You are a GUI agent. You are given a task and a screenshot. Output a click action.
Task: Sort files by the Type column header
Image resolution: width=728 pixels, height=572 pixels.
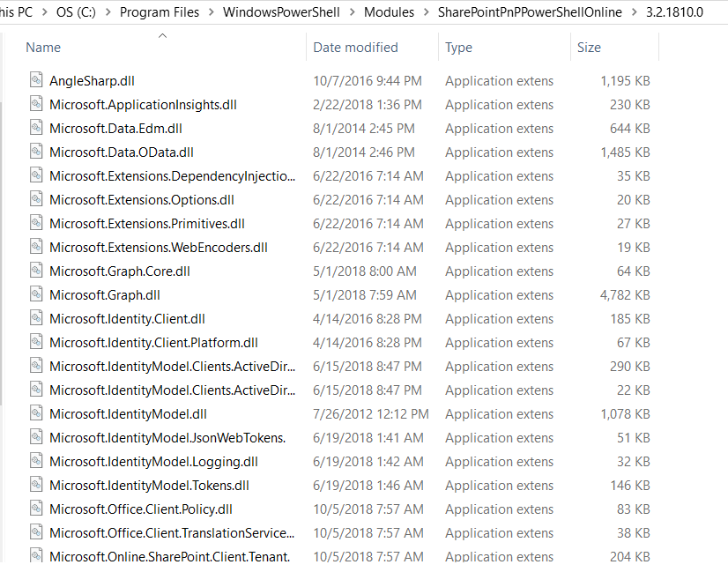click(458, 48)
